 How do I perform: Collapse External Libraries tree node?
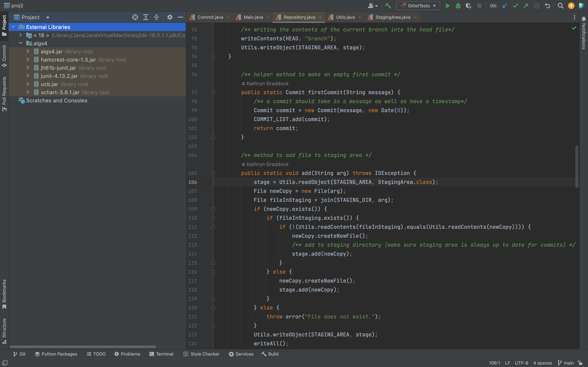[x=14, y=27]
